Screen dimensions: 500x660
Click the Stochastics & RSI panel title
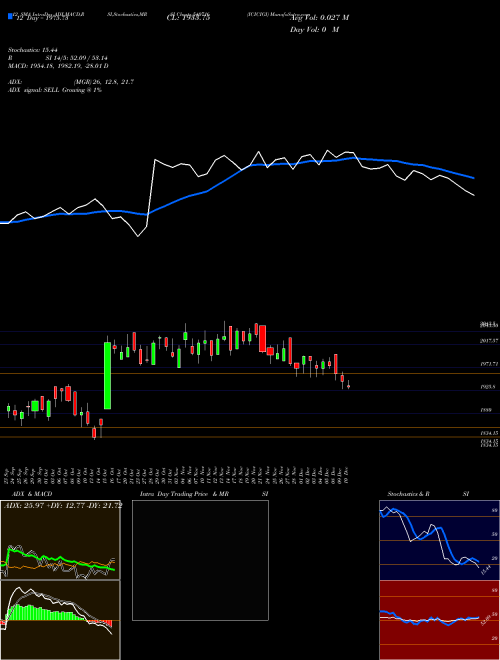point(428,494)
